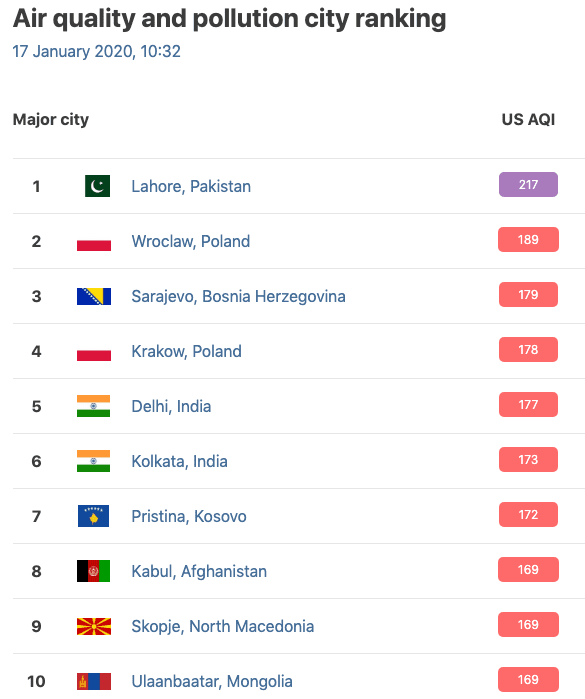
Task: Click the Pakistan flag icon
Action: coord(97,186)
